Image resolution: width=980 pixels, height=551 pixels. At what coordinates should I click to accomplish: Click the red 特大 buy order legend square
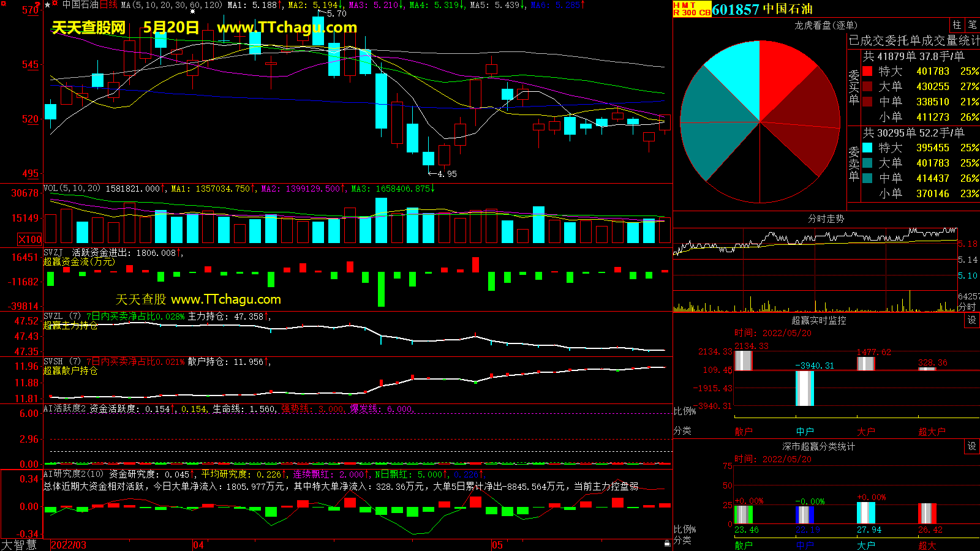coord(867,72)
